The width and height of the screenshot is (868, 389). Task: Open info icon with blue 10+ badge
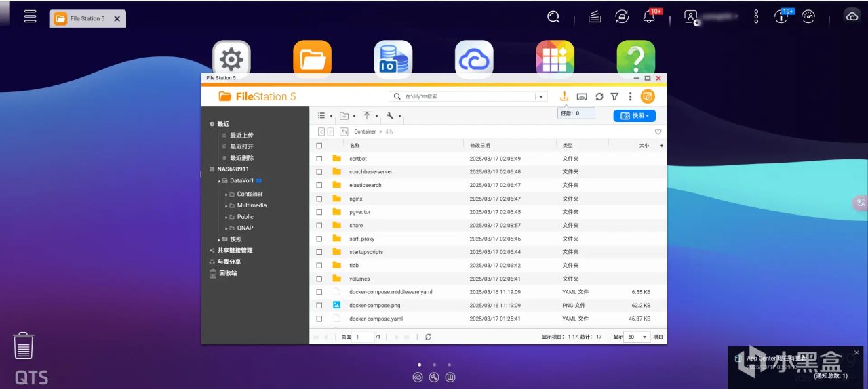[781, 17]
